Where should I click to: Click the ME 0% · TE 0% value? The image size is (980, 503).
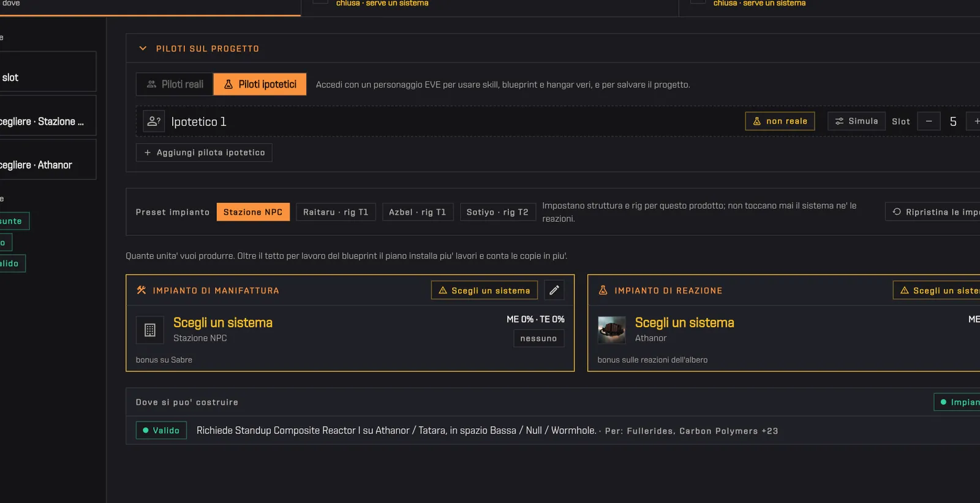(x=535, y=319)
